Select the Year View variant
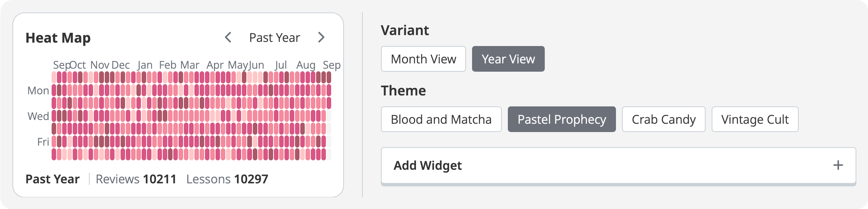Screen dimensions: 868x209 point(508,59)
